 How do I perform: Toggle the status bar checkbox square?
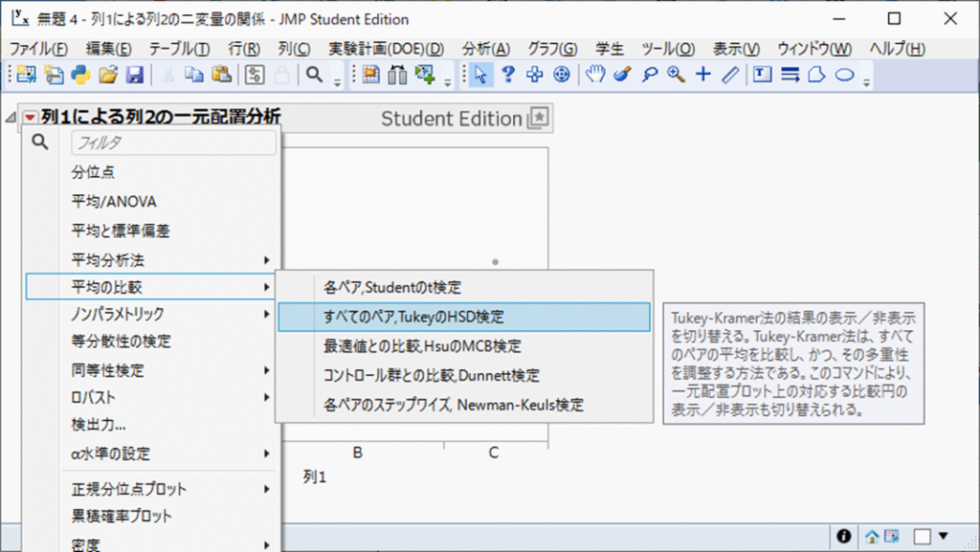tap(921, 536)
